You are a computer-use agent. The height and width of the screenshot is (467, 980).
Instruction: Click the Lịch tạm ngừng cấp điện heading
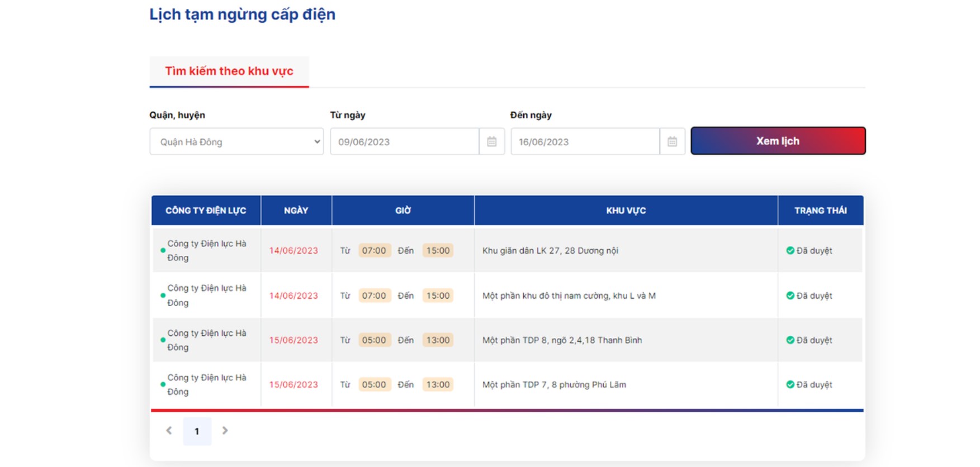(242, 15)
